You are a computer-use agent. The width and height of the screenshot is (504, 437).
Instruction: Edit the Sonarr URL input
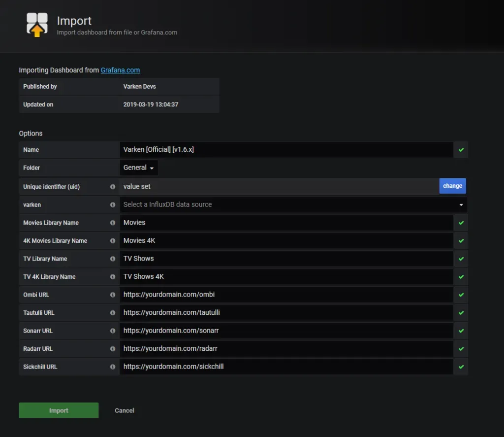(286, 331)
